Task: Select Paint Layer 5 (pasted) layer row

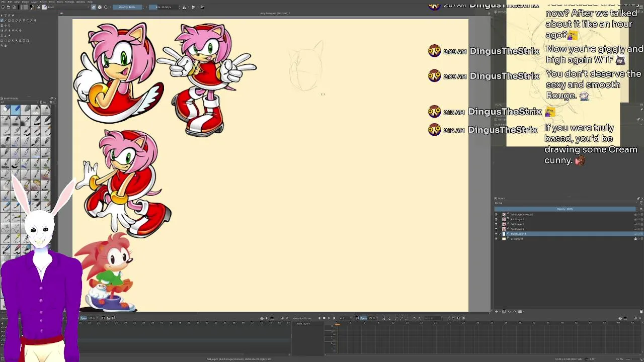Action: pos(569,214)
